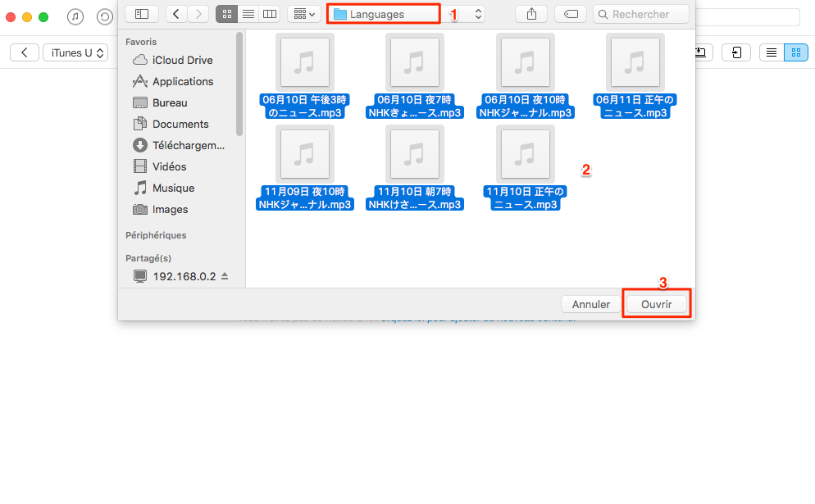Click the sidebar scrollbar in dialog
This screenshot has width=815, height=504.
click(x=239, y=84)
